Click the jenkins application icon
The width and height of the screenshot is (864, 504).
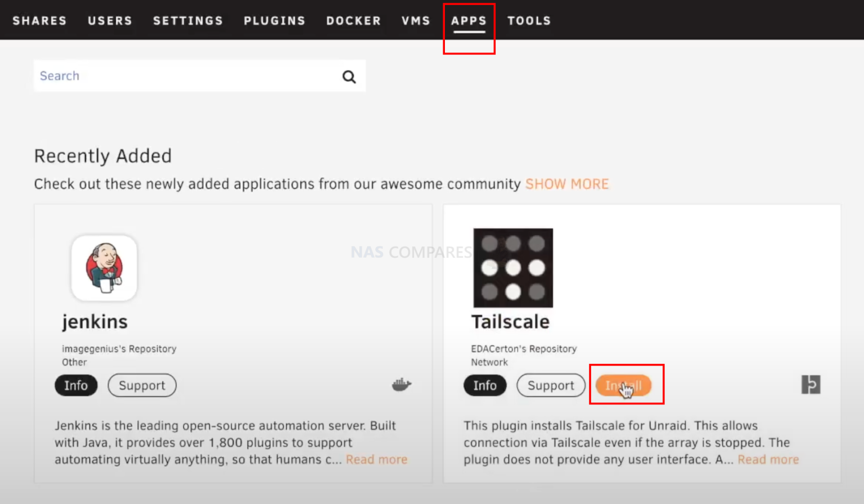pos(104,268)
